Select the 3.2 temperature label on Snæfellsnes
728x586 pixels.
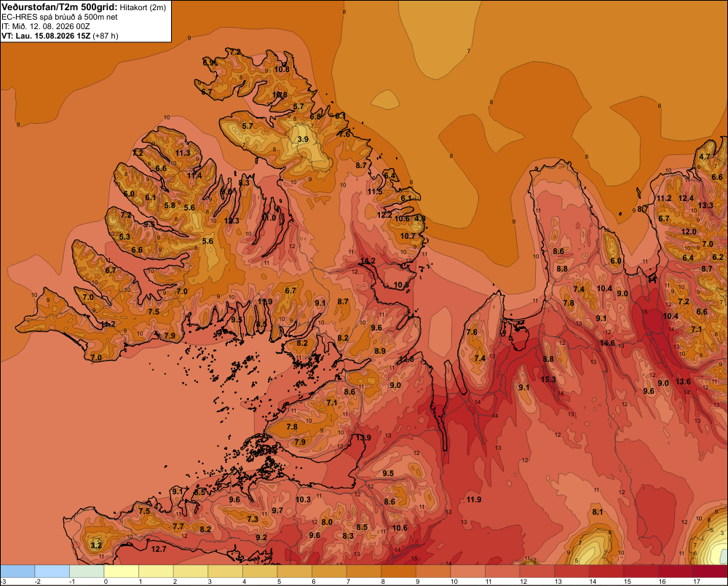(x=96, y=545)
